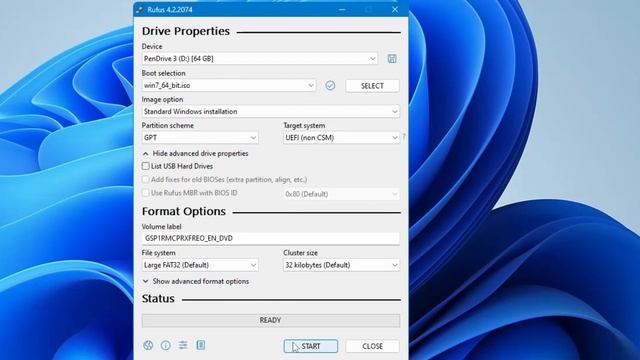Close the Rufus window with X
The width and height of the screenshot is (640, 360).
[395, 9]
